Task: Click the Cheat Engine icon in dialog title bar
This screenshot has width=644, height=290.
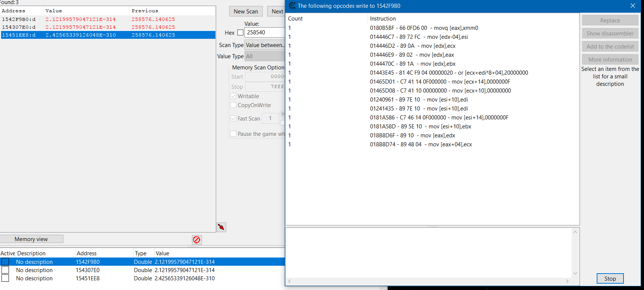Action: [292, 6]
